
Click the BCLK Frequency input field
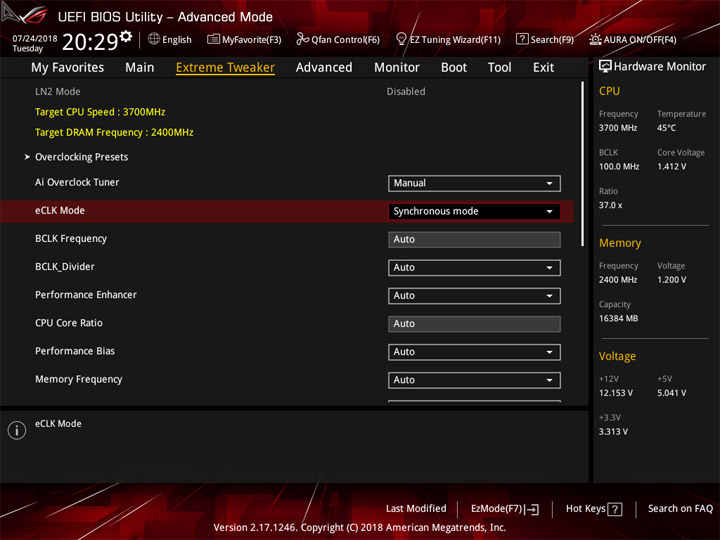tap(474, 240)
